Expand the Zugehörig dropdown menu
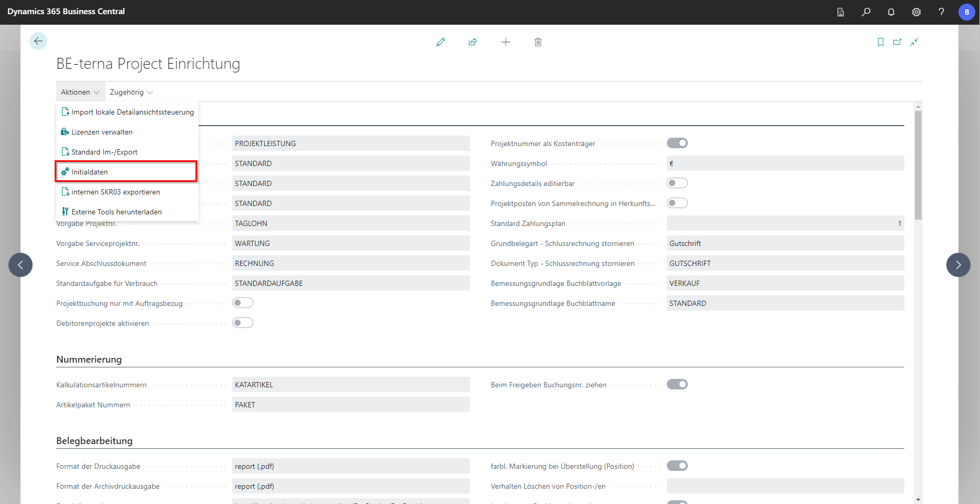 click(131, 92)
